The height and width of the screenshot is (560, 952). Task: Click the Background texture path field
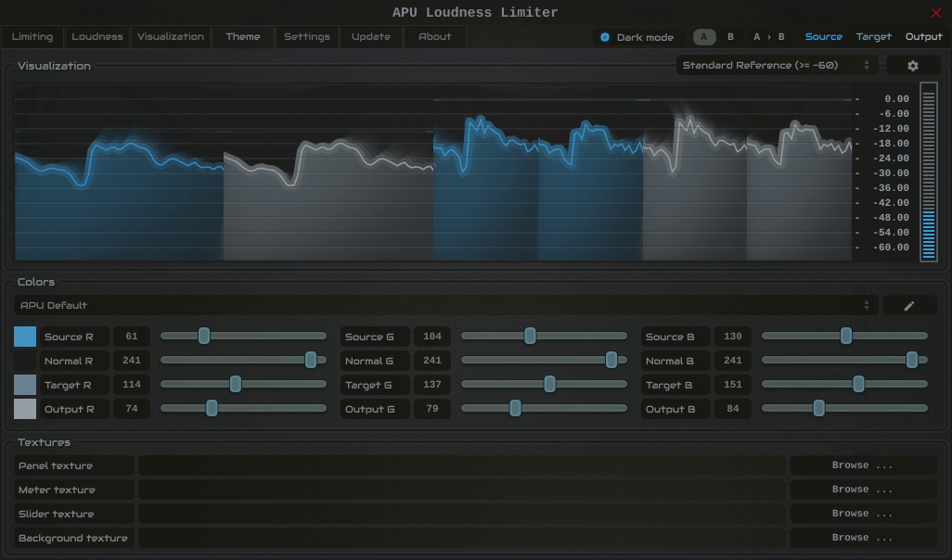coord(462,538)
